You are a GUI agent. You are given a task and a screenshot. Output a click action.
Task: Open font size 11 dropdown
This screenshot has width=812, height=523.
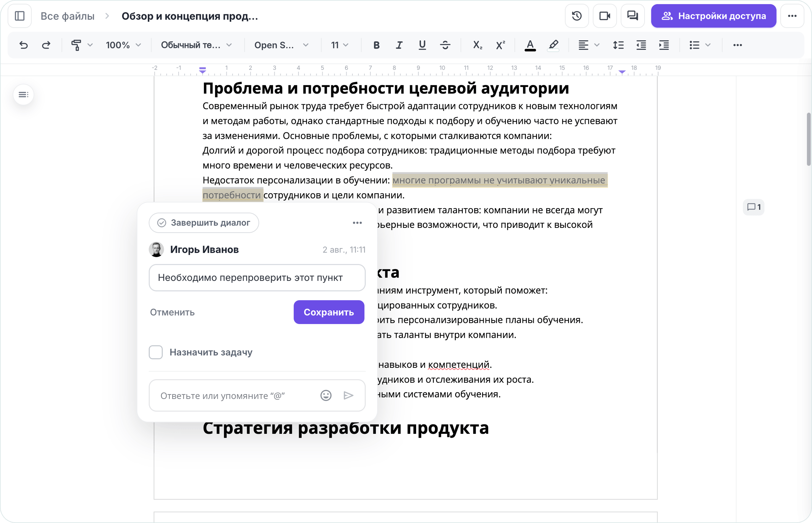[340, 45]
